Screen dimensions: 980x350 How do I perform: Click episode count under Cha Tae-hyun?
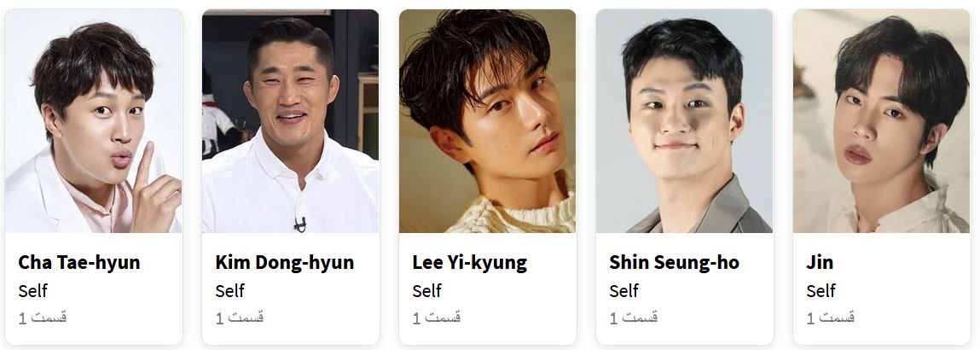(43, 318)
